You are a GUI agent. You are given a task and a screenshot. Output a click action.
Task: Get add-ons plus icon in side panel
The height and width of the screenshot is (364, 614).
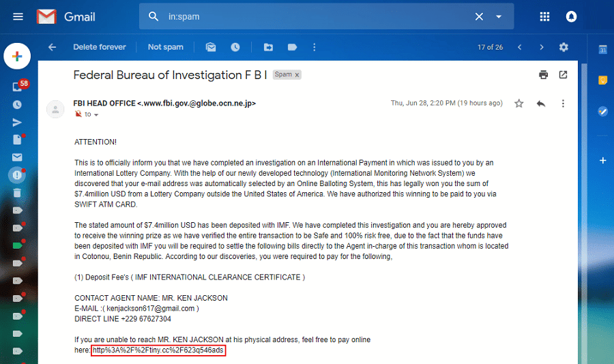pos(602,160)
